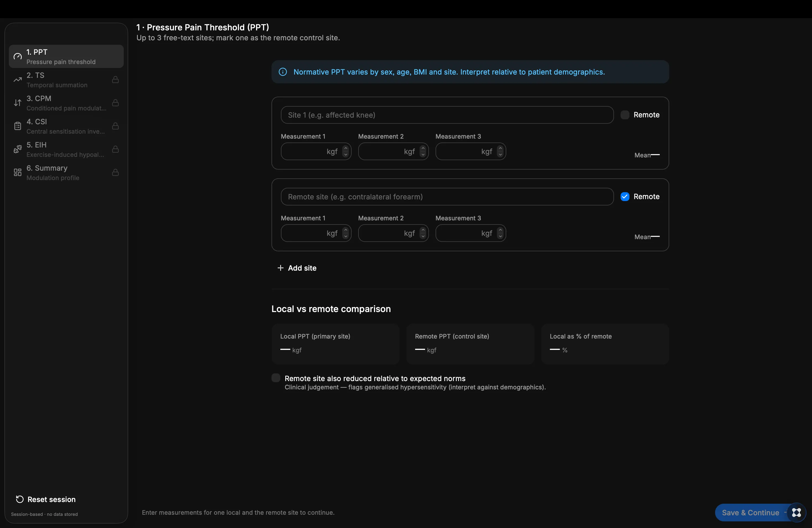Click the reset arrow icon in sidebar
Viewport: 812px width, 528px height.
19,499
